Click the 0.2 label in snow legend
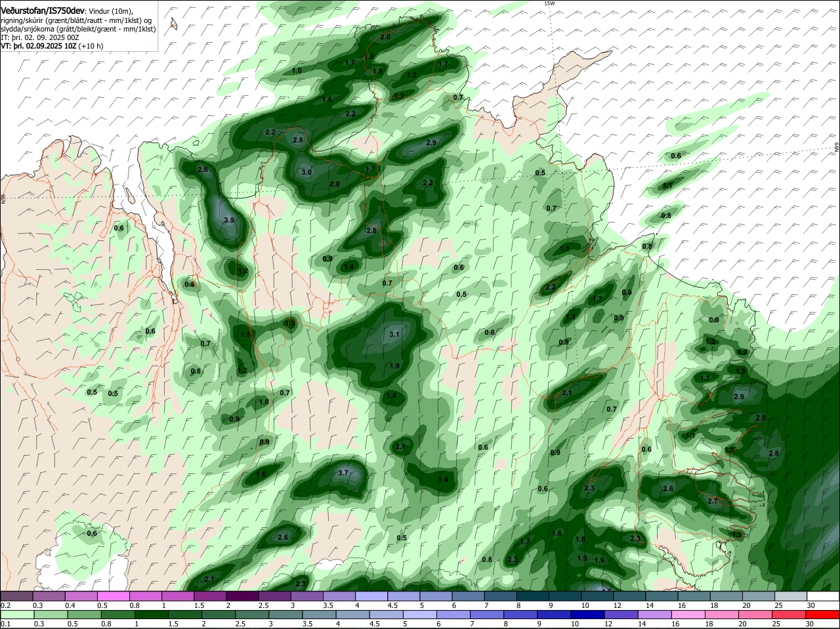 pyautogui.click(x=6, y=605)
